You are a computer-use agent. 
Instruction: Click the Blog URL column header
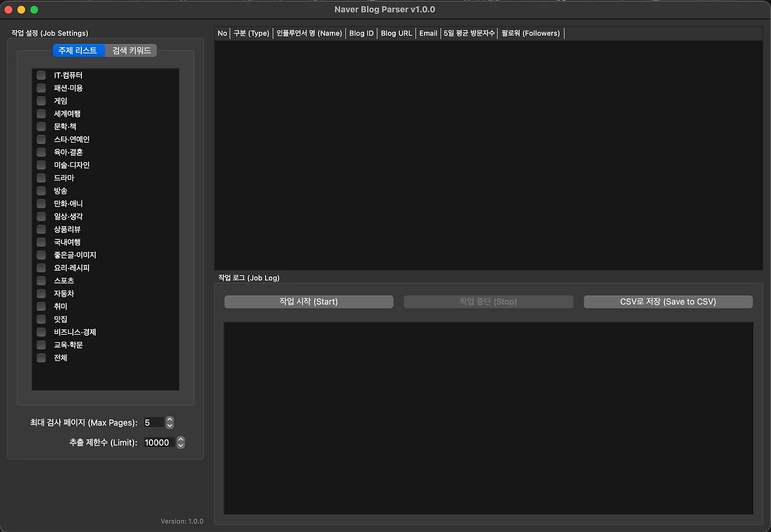pyautogui.click(x=396, y=33)
